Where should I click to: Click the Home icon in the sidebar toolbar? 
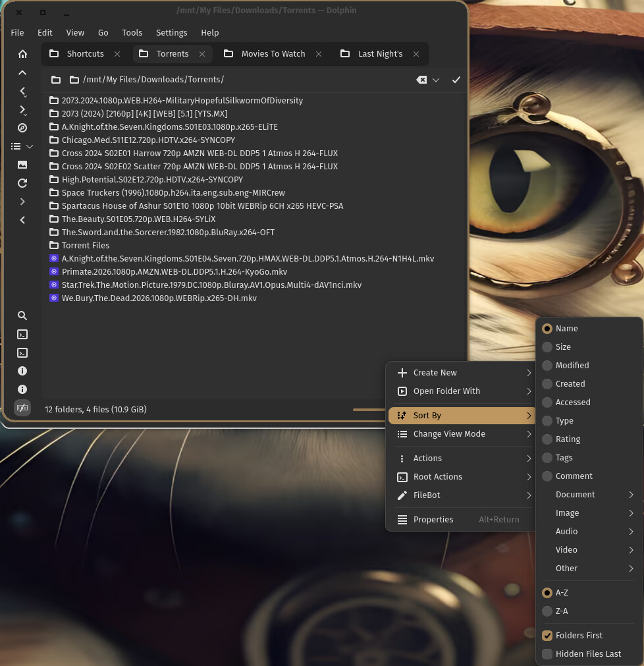point(22,54)
